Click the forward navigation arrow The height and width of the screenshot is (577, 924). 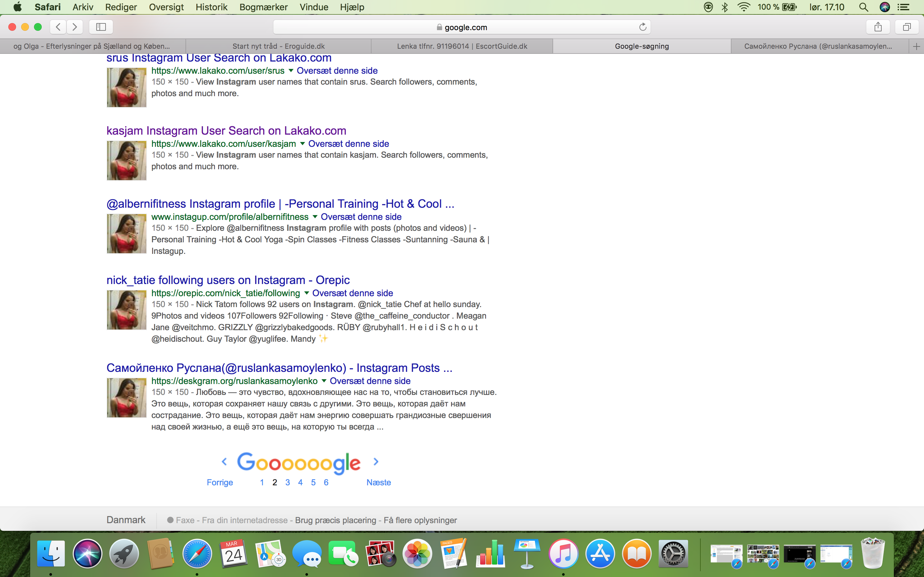click(75, 27)
